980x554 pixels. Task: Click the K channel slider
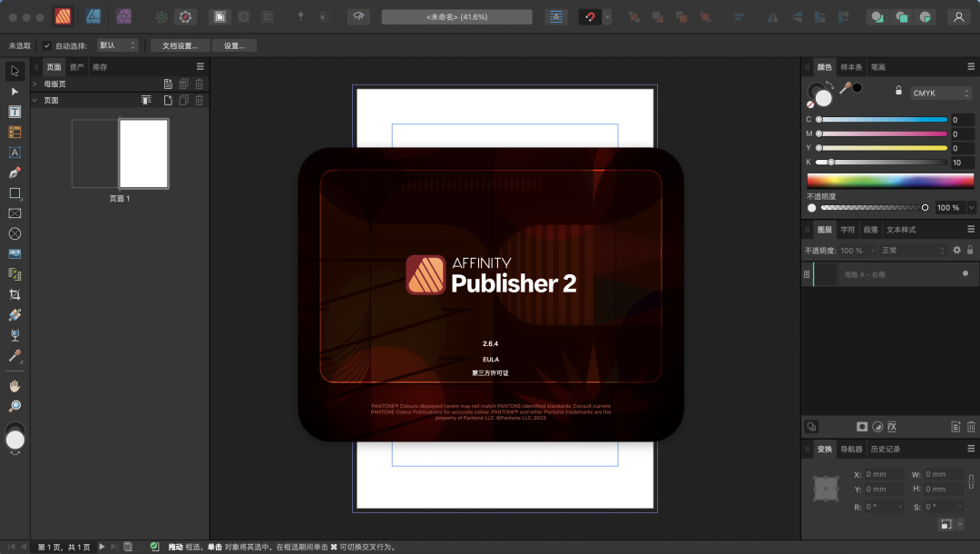(x=882, y=163)
